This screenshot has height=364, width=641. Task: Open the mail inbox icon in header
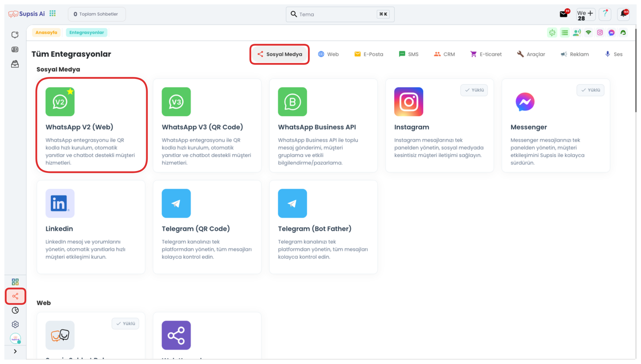(x=564, y=14)
